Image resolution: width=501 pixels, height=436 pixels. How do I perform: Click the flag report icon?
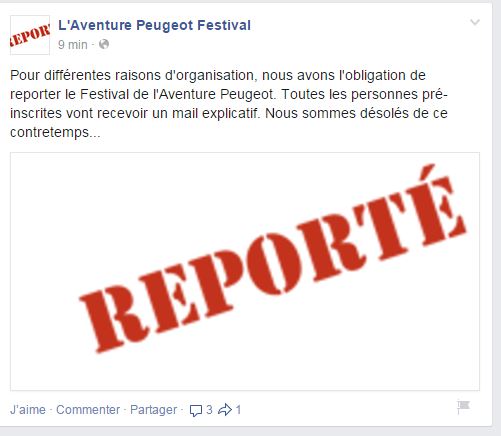[463, 406]
